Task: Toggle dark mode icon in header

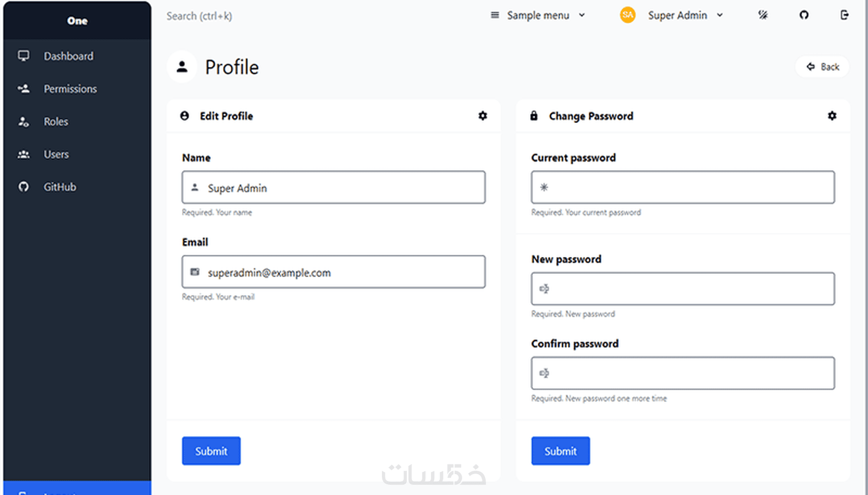Action: [x=763, y=15]
